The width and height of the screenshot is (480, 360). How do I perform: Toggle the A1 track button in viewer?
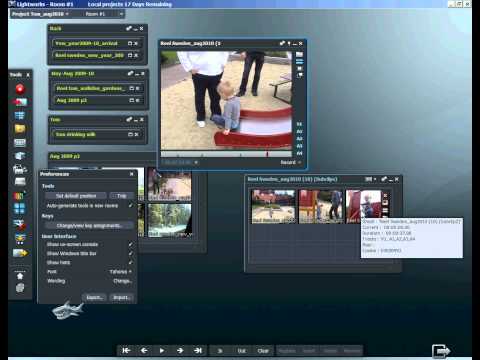click(x=299, y=132)
